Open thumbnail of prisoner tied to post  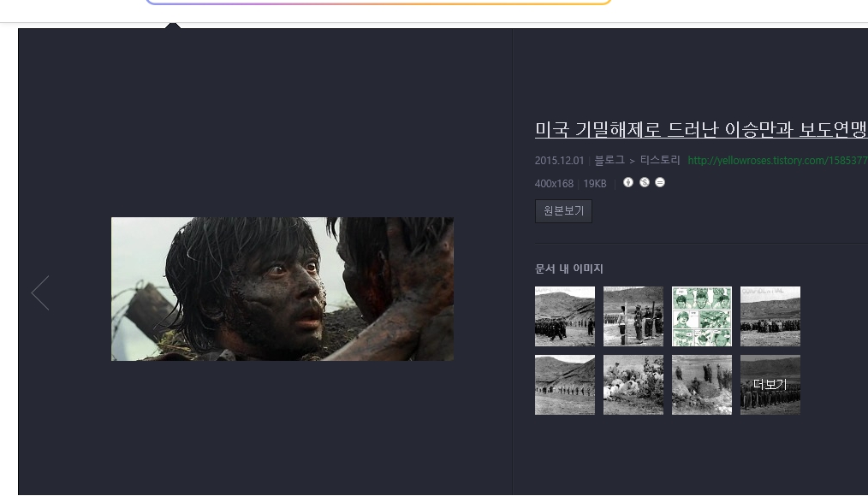point(633,316)
